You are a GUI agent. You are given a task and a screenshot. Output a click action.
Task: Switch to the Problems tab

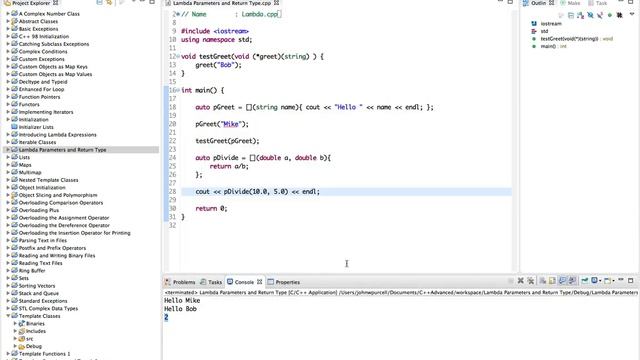(180, 282)
